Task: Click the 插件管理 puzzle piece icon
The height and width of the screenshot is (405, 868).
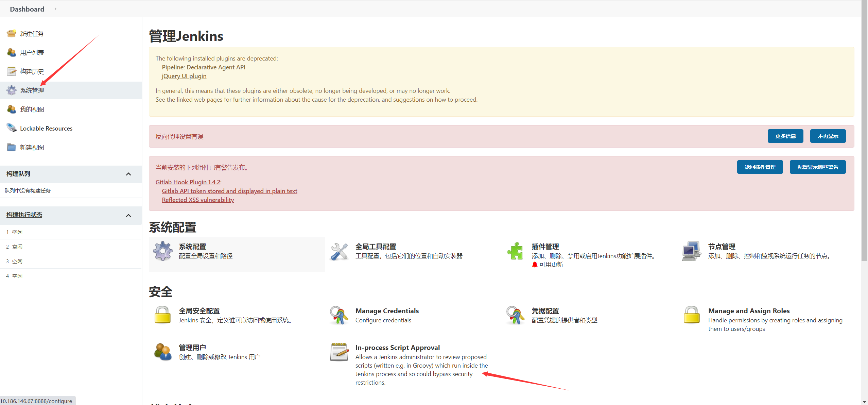Action: pos(515,251)
